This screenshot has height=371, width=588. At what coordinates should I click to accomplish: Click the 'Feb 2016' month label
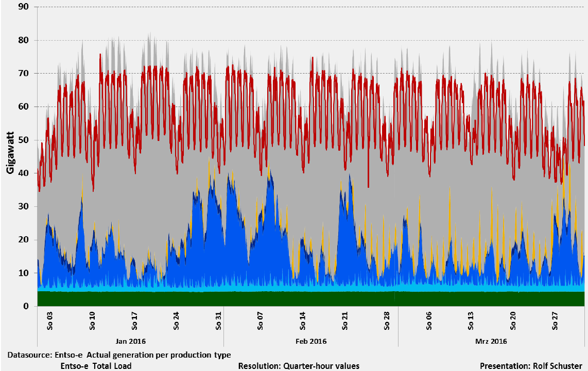tap(311, 341)
